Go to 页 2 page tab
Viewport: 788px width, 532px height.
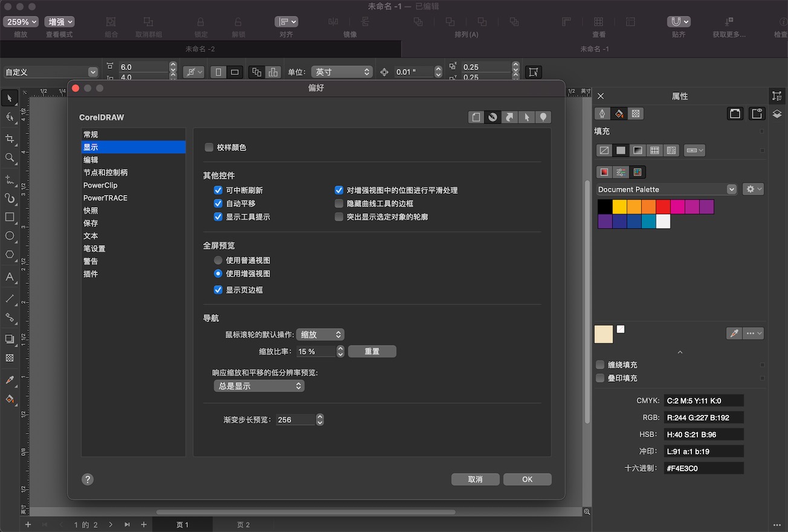[244, 525]
